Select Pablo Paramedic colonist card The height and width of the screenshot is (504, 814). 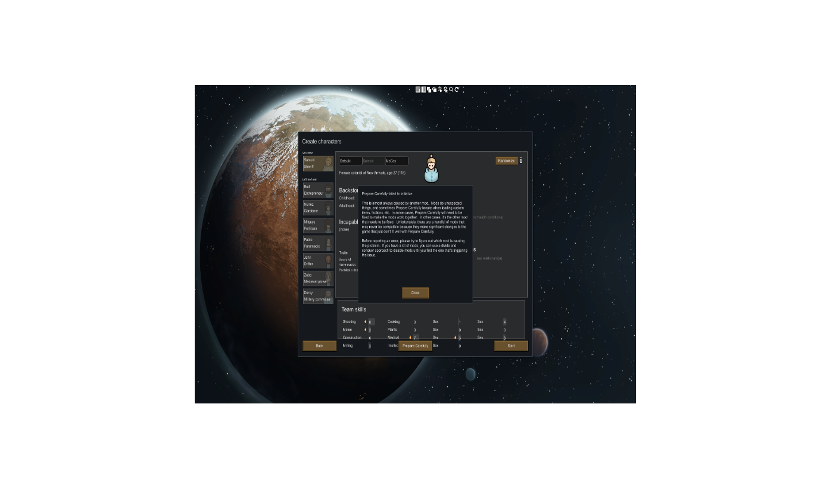coord(318,243)
